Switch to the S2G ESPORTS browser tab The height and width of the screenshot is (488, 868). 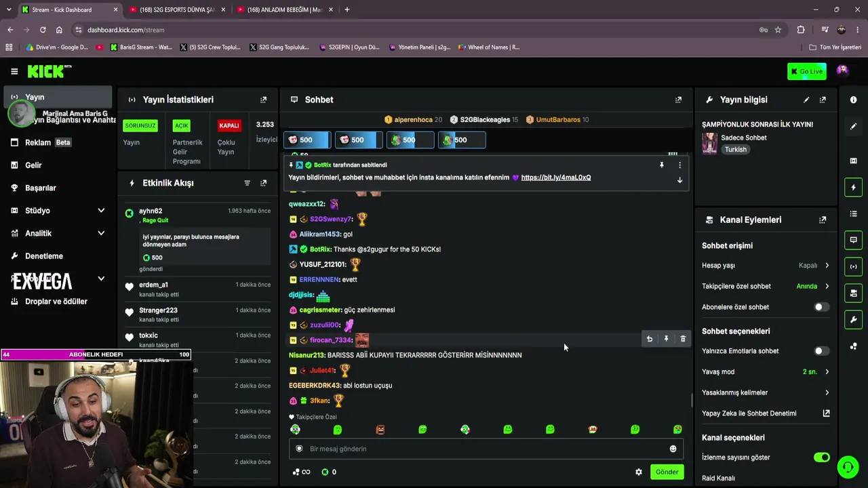point(176,9)
